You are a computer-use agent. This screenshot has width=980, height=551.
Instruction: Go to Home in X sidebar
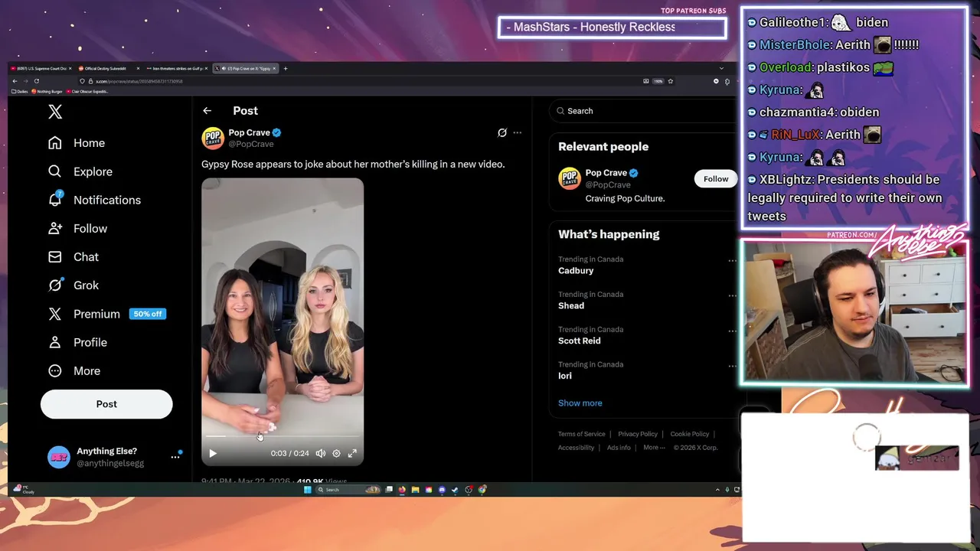point(77,143)
